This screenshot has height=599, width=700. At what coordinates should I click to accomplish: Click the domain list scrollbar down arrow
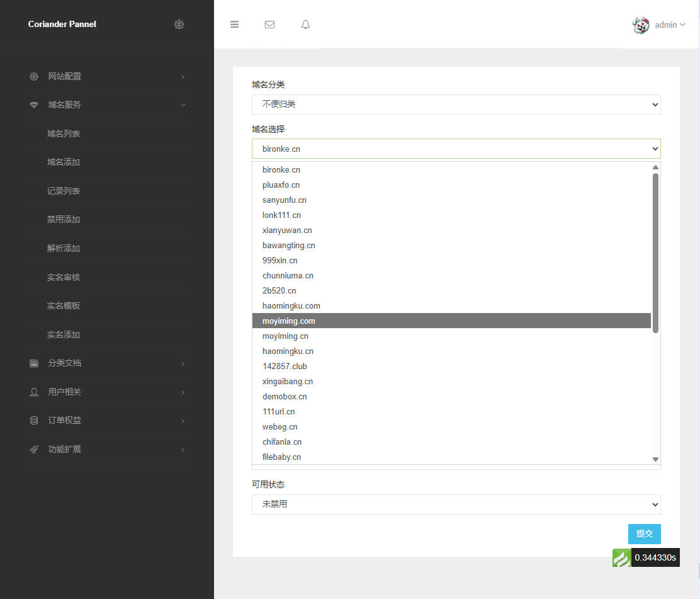coord(655,459)
